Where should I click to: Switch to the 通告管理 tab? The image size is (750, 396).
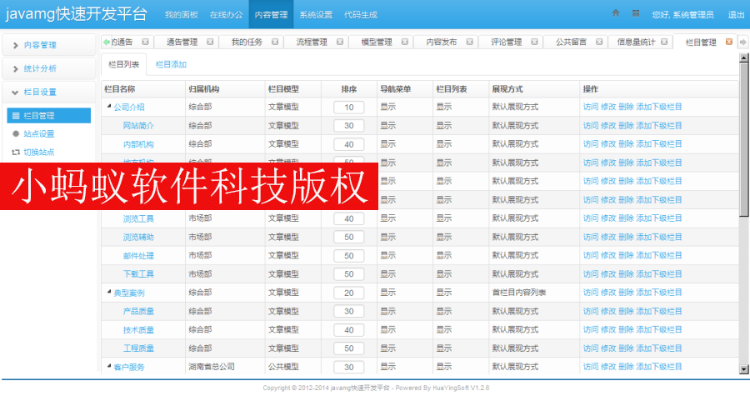(x=182, y=42)
